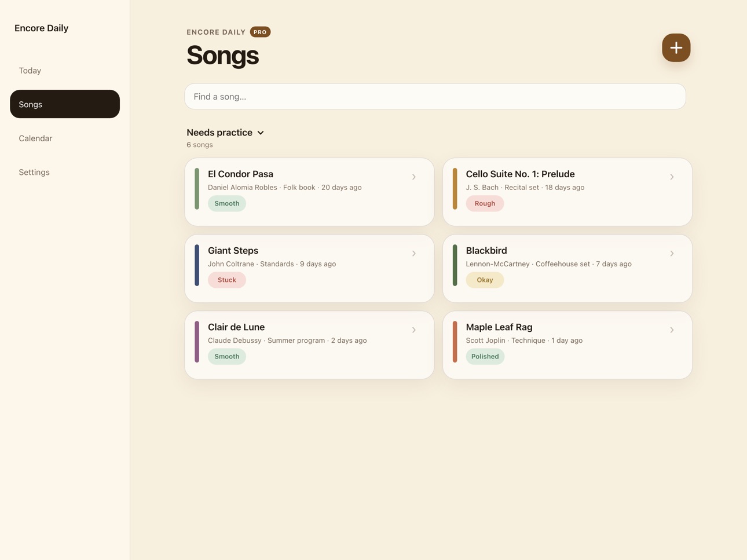
Task: Click the purple color bar on Clair de Lune
Action: [x=197, y=342]
